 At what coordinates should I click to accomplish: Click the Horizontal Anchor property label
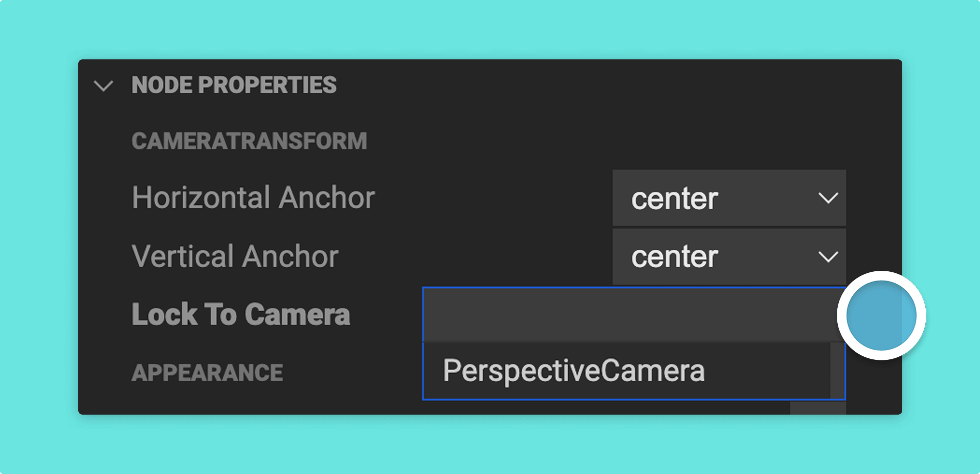tap(253, 198)
